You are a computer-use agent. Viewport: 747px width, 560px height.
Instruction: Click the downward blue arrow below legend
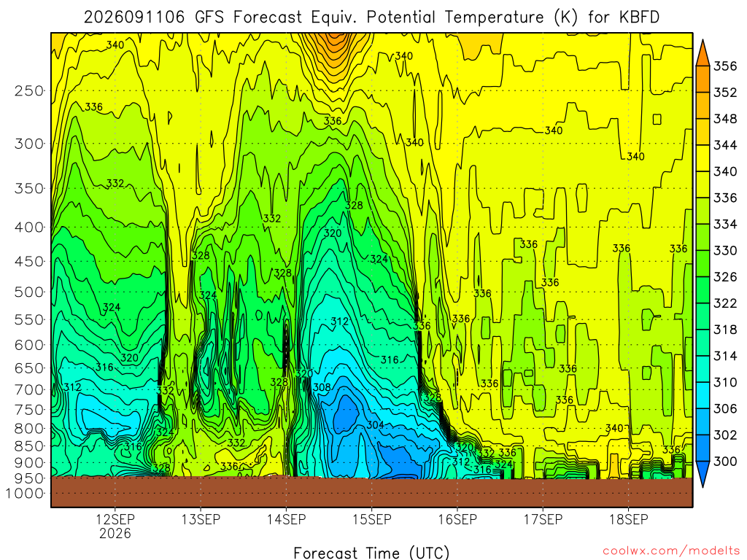click(703, 474)
